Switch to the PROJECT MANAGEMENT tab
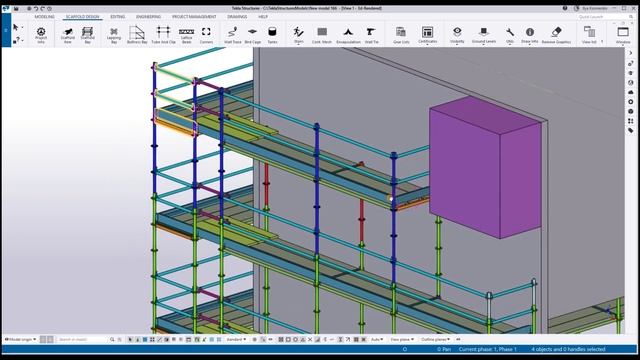The height and width of the screenshot is (360, 640). pyautogui.click(x=194, y=17)
